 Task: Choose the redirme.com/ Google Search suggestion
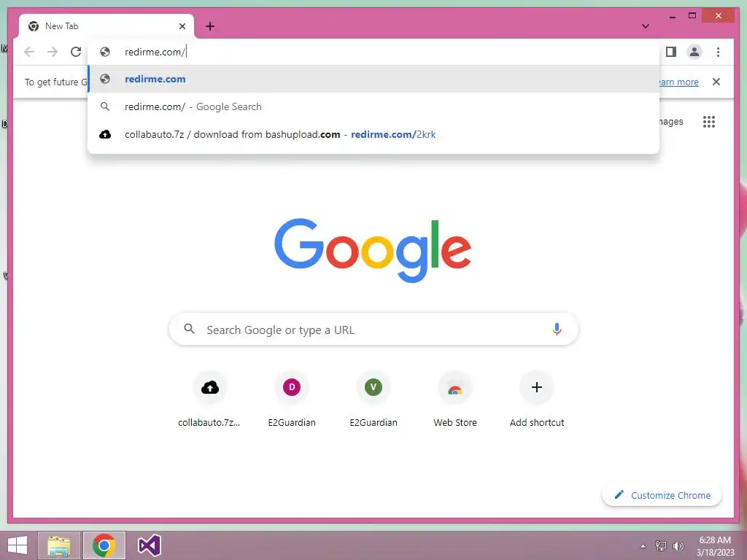coord(373,106)
